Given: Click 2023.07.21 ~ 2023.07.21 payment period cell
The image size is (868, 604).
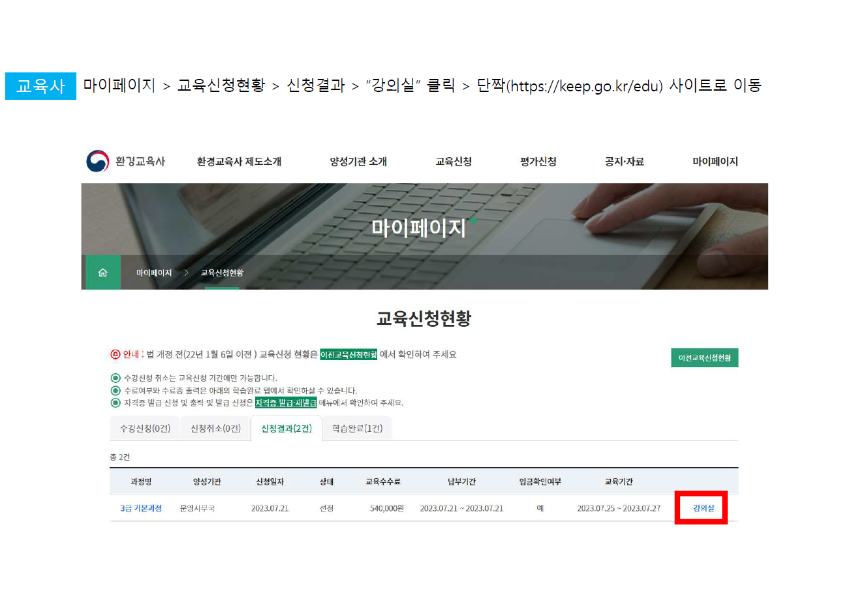Looking at the screenshot, I should pyautogui.click(x=461, y=508).
